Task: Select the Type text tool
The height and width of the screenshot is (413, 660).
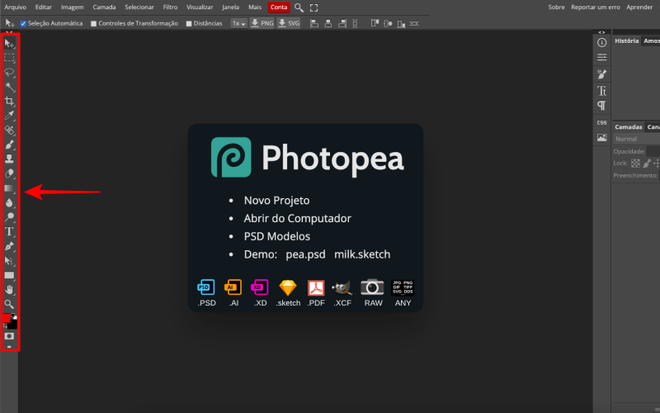Action: tap(9, 232)
